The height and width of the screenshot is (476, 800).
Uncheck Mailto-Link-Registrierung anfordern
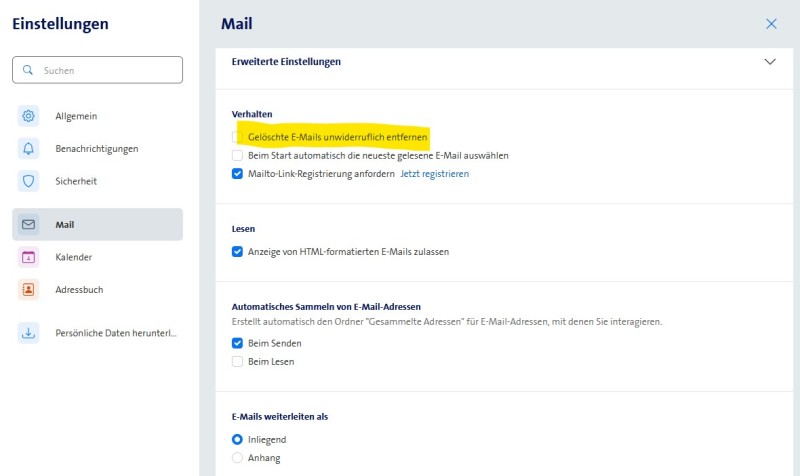click(x=237, y=173)
